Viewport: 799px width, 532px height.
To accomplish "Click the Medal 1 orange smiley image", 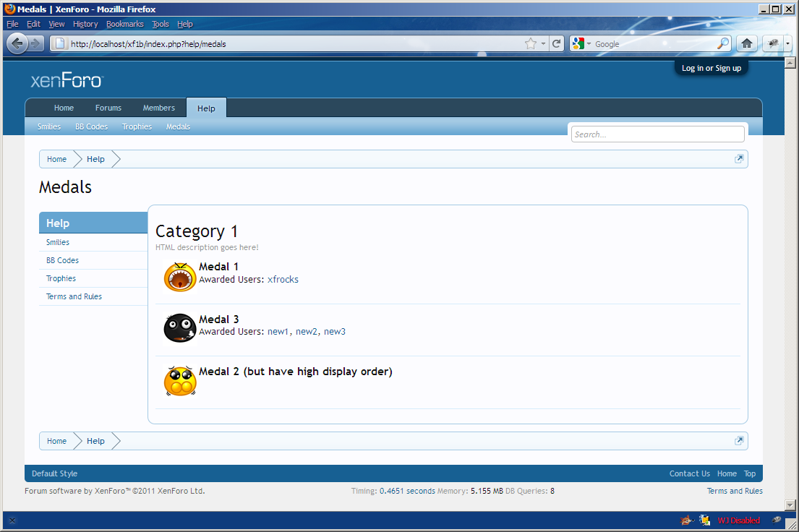I will pyautogui.click(x=180, y=277).
